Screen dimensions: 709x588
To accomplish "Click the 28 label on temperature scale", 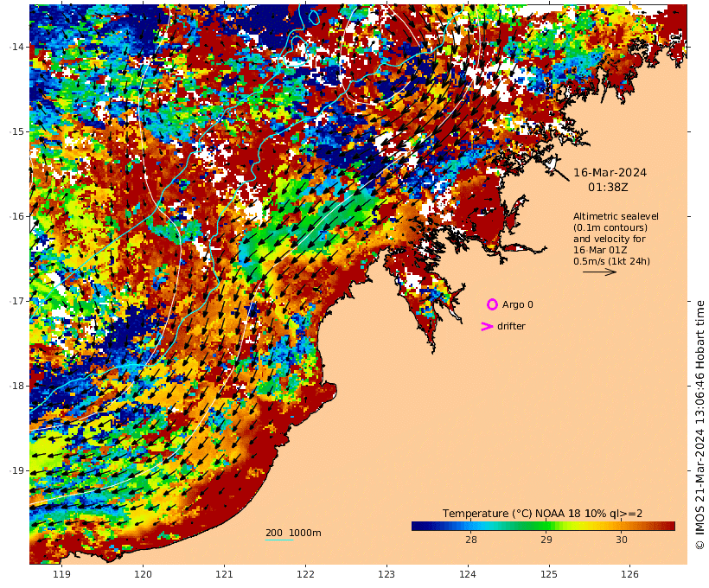I will point(470,540).
